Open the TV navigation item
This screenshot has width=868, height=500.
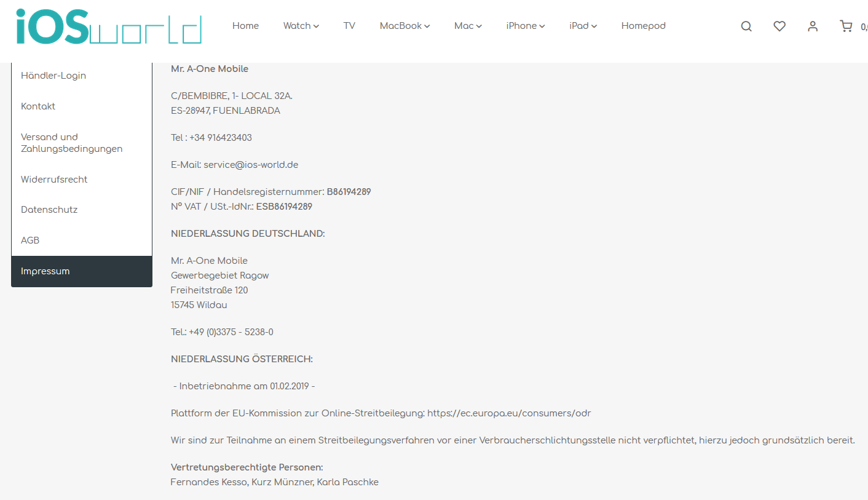point(349,26)
